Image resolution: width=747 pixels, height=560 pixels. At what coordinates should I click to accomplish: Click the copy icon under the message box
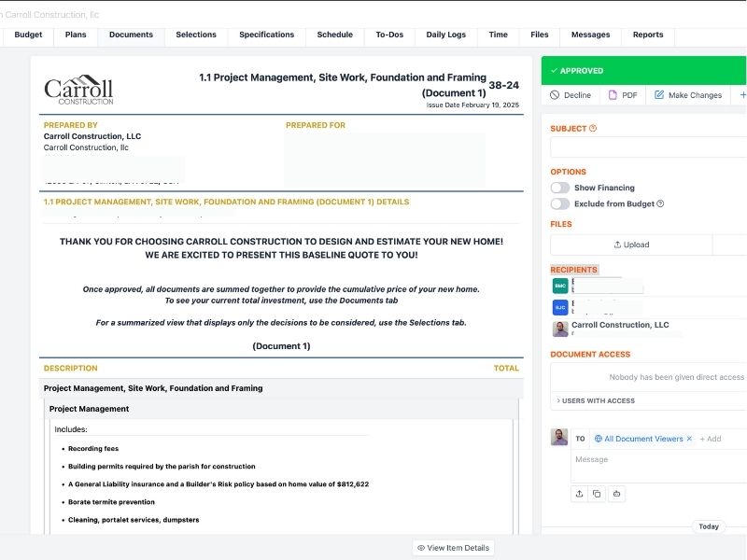pos(597,494)
